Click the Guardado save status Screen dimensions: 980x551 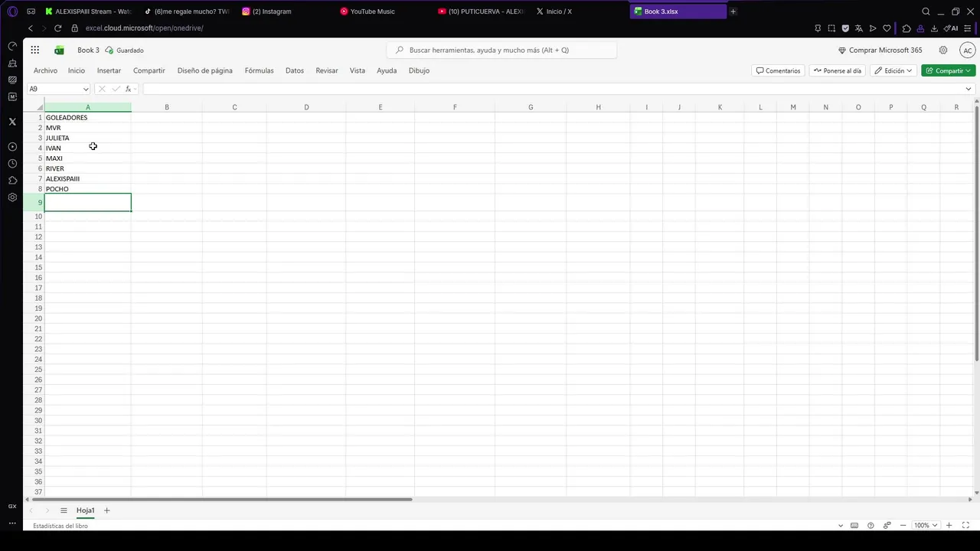click(124, 50)
